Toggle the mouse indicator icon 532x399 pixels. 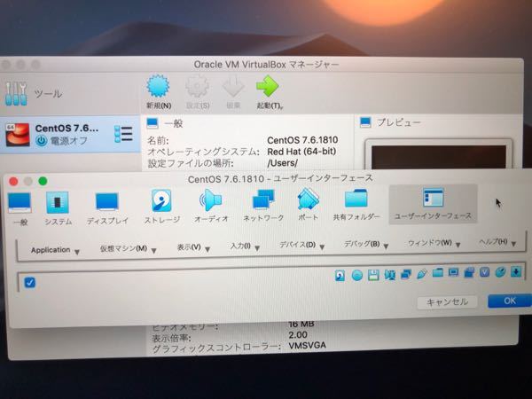tap(500, 272)
